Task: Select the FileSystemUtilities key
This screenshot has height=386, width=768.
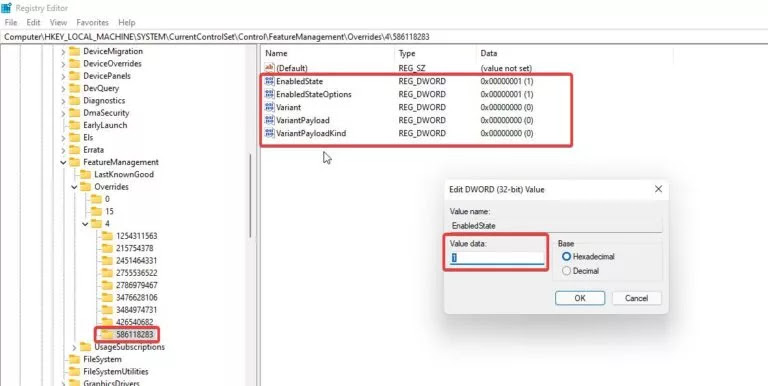Action: (116, 371)
